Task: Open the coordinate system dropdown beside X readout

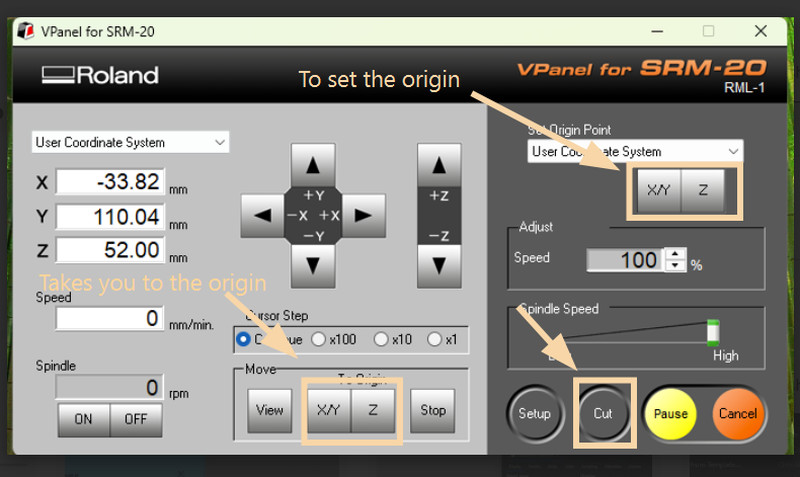Action: tap(130, 142)
